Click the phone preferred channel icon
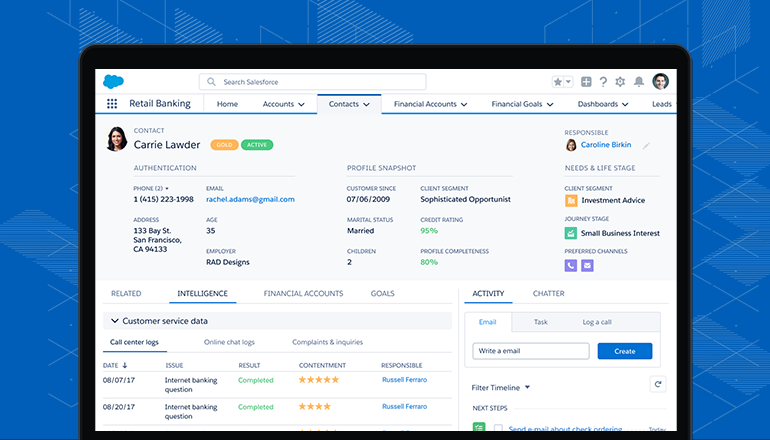Viewport: 770px width, 440px height. pyautogui.click(x=571, y=266)
